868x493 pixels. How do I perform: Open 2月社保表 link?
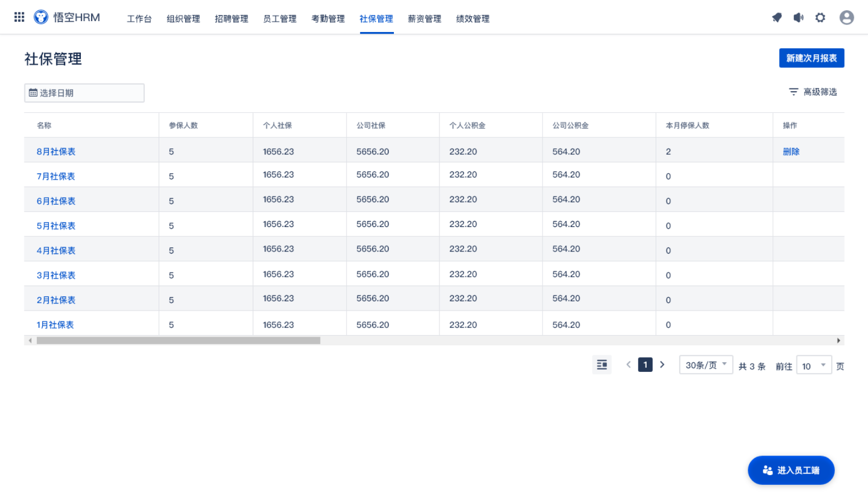click(x=56, y=300)
